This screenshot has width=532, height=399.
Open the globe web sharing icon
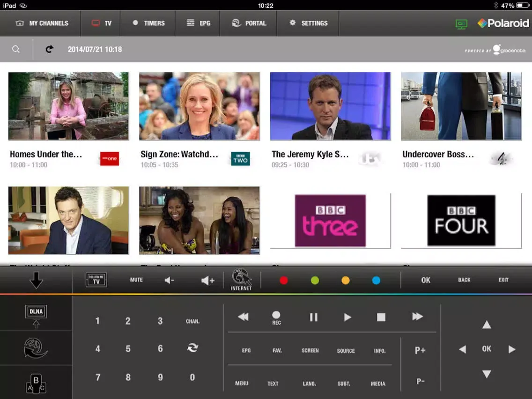(x=36, y=348)
